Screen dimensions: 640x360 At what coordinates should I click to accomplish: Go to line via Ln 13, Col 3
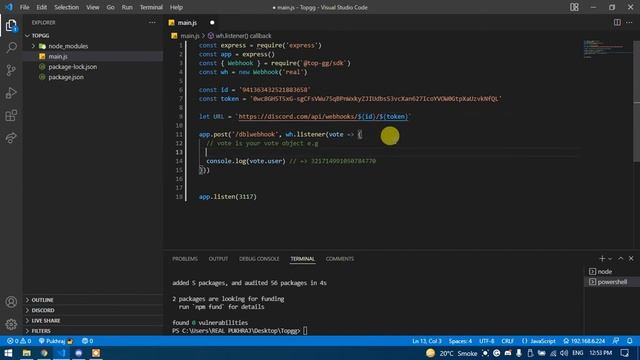coord(427,341)
